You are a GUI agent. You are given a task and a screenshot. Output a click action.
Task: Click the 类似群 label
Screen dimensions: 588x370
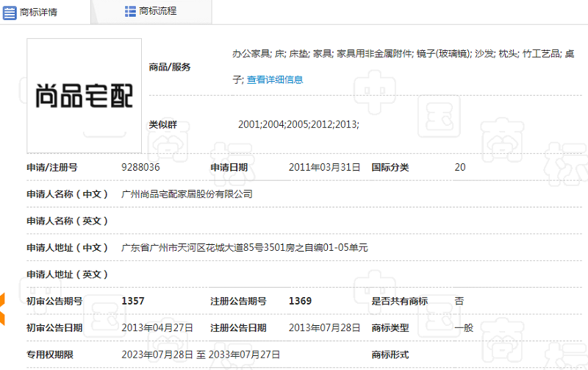[x=162, y=124]
